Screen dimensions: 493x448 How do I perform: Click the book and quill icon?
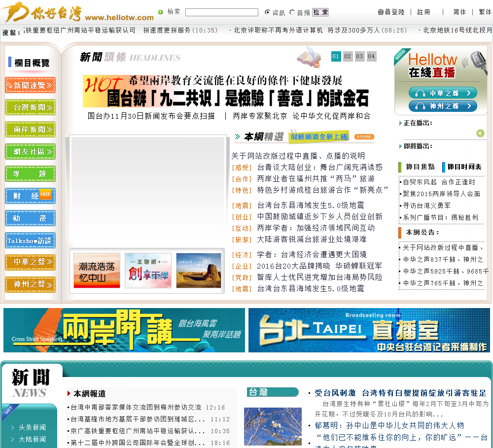(309, 57)
